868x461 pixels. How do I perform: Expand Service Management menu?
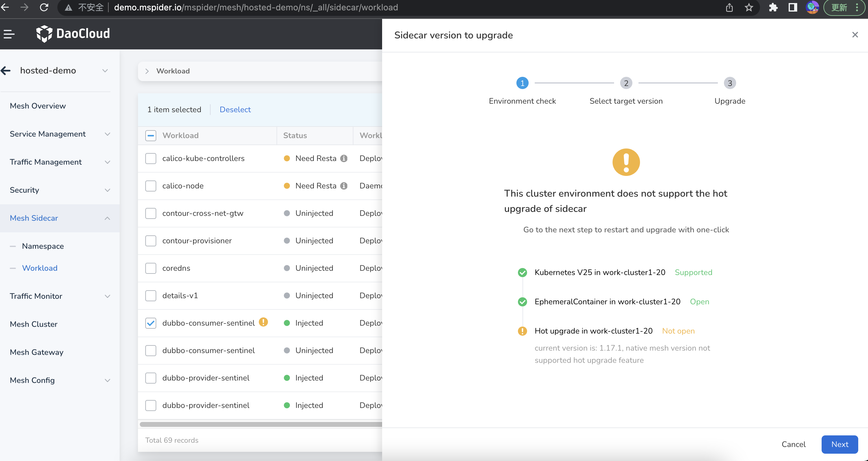point(60,134)
